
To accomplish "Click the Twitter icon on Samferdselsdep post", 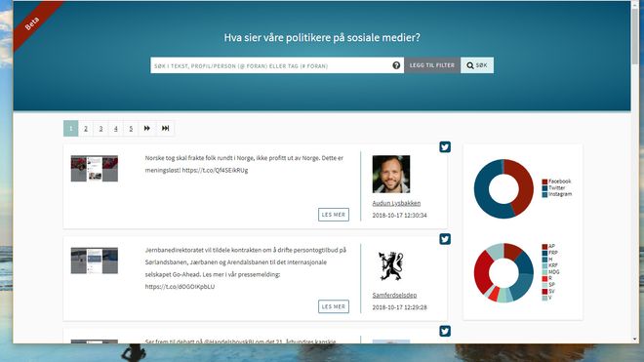I will (445, 239).
